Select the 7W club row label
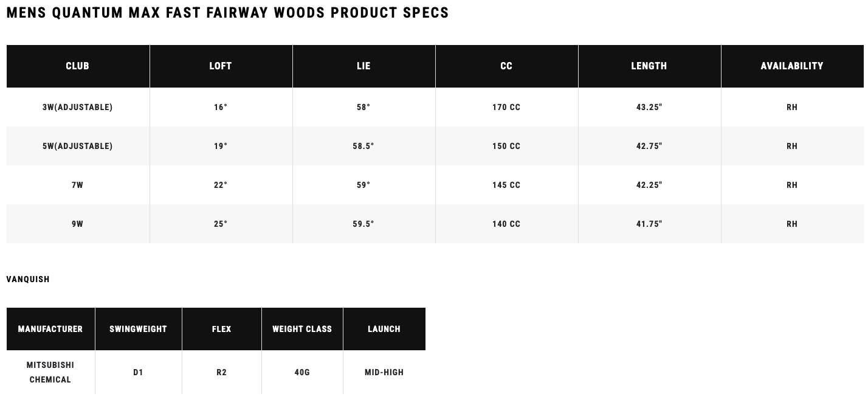Viewport: 868px width, 405px height. 78,185
